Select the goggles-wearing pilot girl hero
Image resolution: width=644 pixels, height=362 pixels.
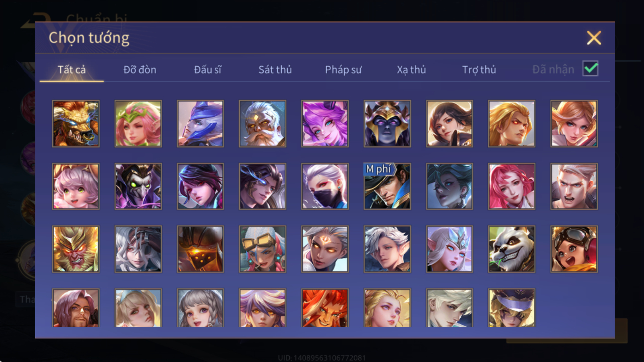[x=574, y=249]
